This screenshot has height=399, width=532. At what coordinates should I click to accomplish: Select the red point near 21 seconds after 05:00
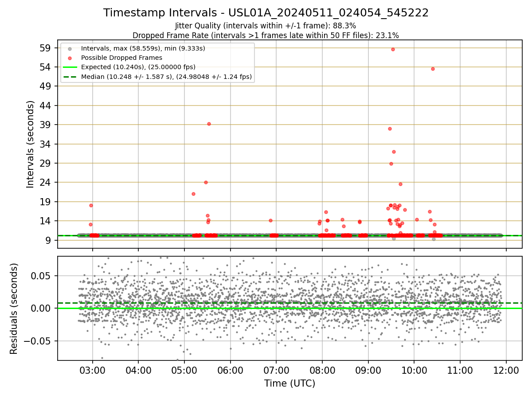click(x=193, y=194)
